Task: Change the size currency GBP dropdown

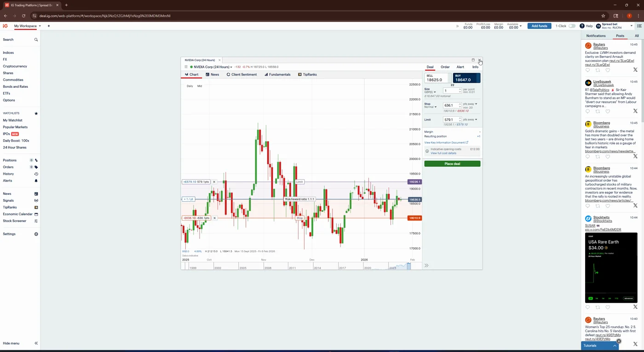Action: (x=430, y=92)
